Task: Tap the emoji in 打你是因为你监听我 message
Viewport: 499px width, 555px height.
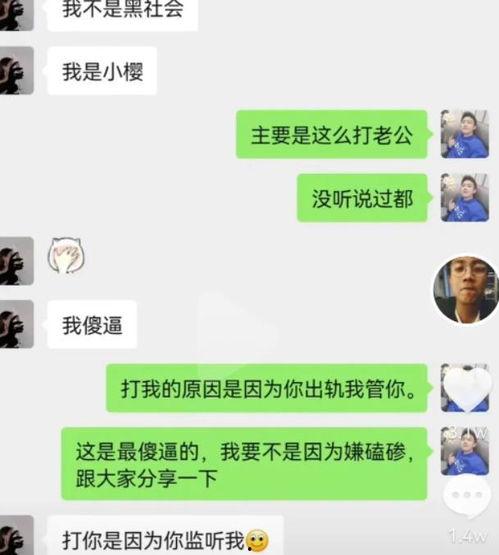Action: pos(257,540)
